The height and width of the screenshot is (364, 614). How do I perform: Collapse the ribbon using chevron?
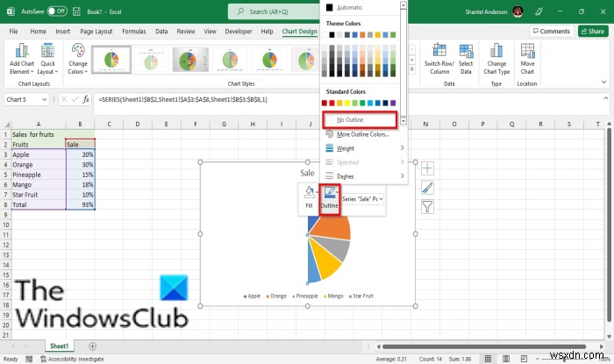[x=603, y=82]
